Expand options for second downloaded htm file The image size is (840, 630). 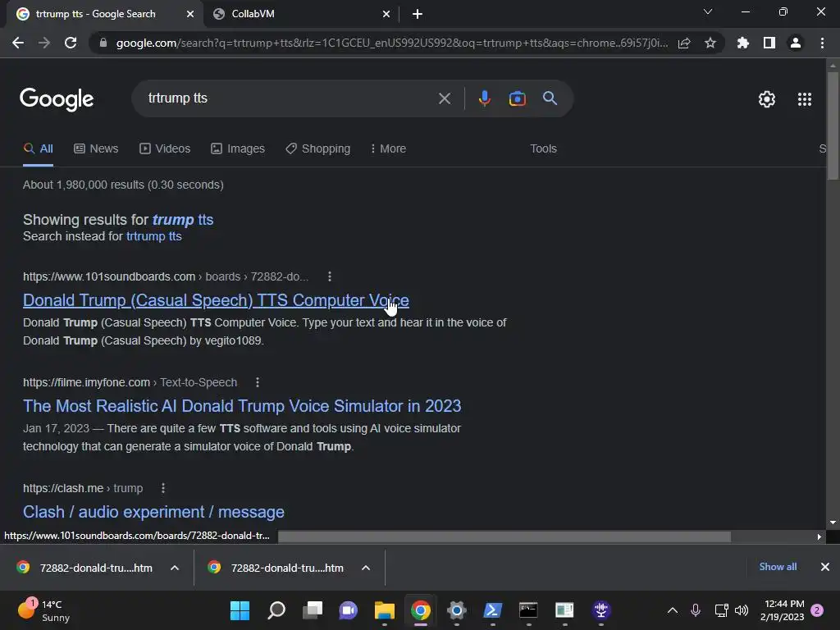(366, 568)
